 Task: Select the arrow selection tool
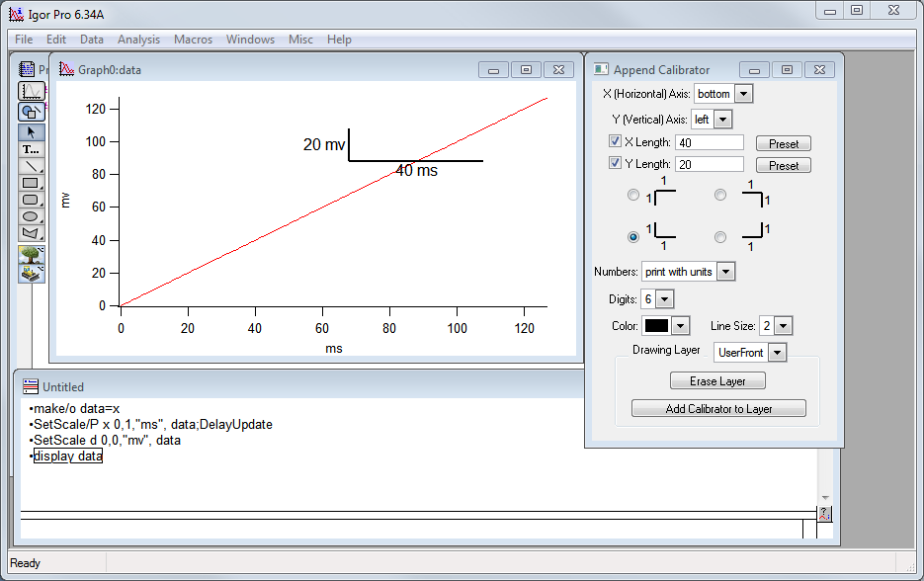tap(31, 131)
